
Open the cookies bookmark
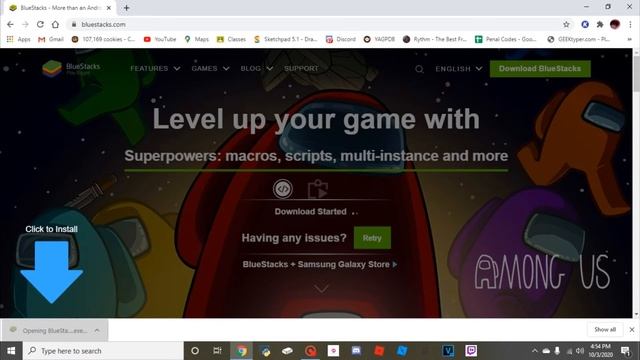[103, 39]
